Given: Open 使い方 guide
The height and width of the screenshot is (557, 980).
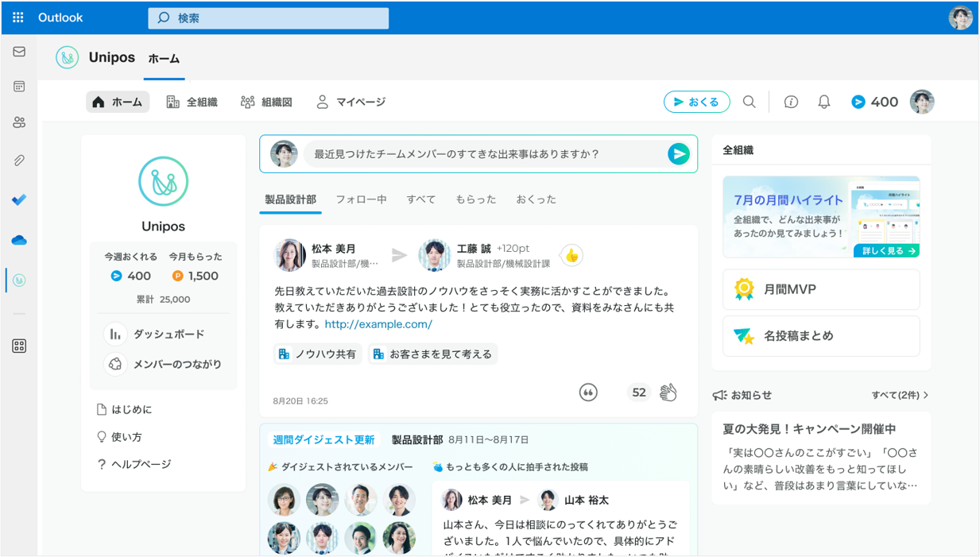Looking at the screenshot, I should pyautogui.click(x=119, y=437).
